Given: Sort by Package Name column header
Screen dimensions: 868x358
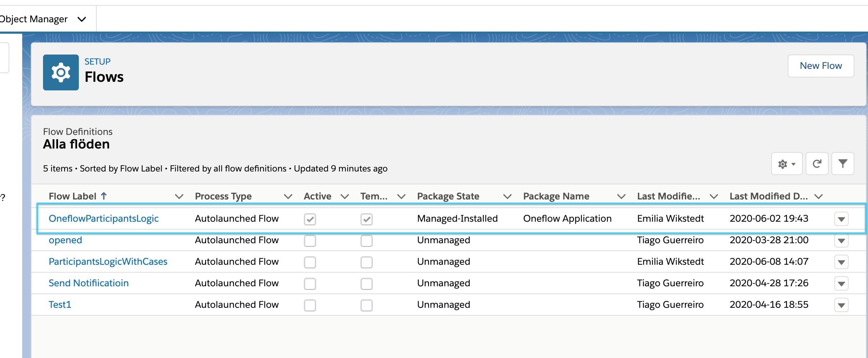Looking at the screenshot, I should [556, 196].
